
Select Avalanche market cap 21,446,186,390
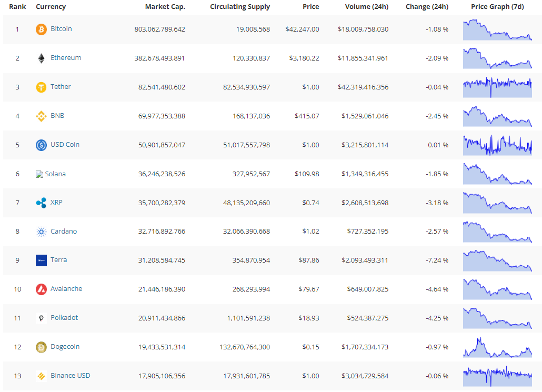point(162,289)
